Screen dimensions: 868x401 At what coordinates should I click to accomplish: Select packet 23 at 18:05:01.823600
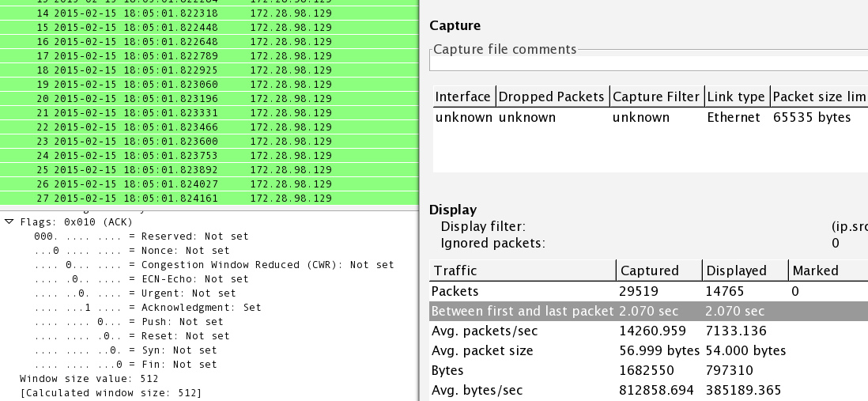click(209, 142)
